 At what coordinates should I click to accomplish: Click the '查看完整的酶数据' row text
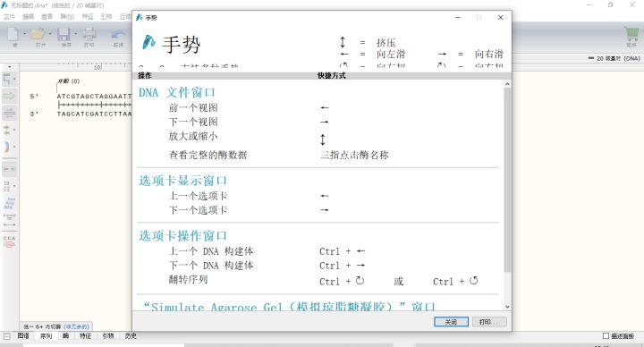[x=208, y=155]
